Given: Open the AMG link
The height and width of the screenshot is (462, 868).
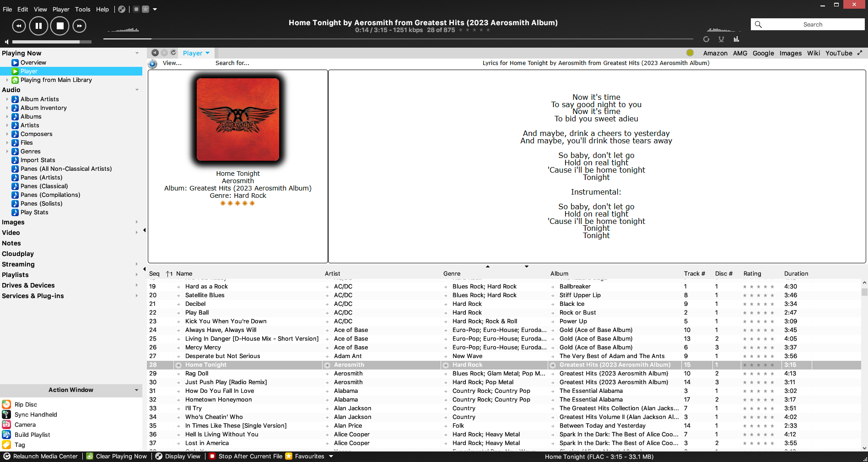Looking at the screenshot, I should point(740,53).
